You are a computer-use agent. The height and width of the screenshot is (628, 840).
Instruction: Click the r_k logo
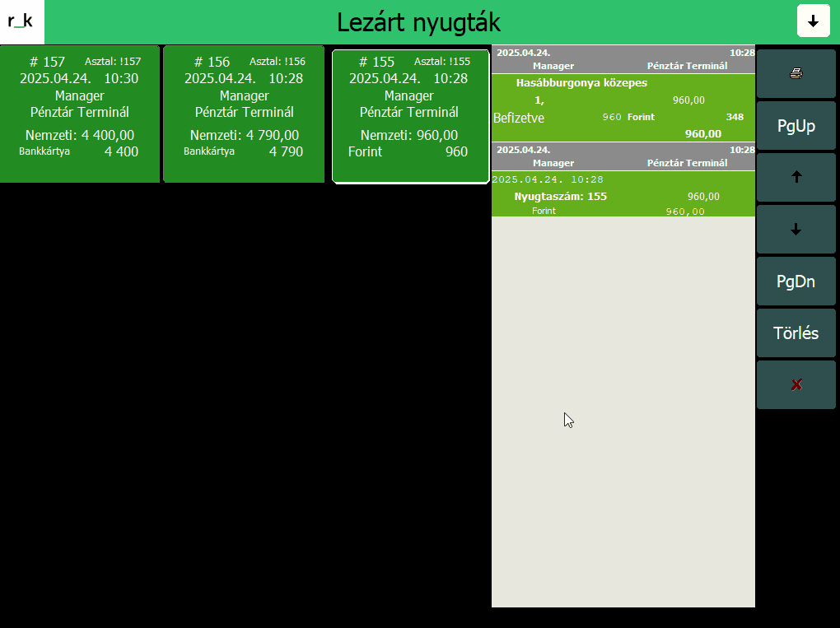[21, 21]
